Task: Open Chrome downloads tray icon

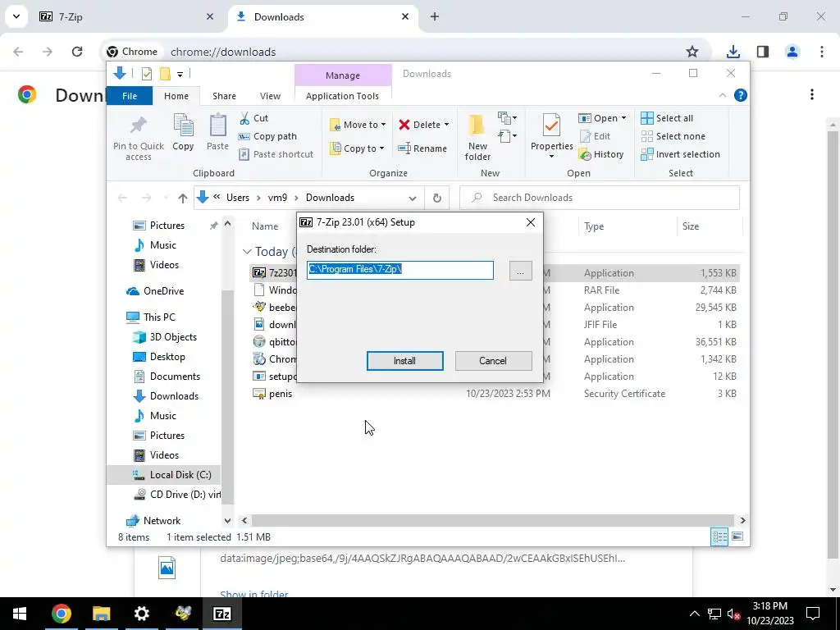Action: tap(733, 52)
